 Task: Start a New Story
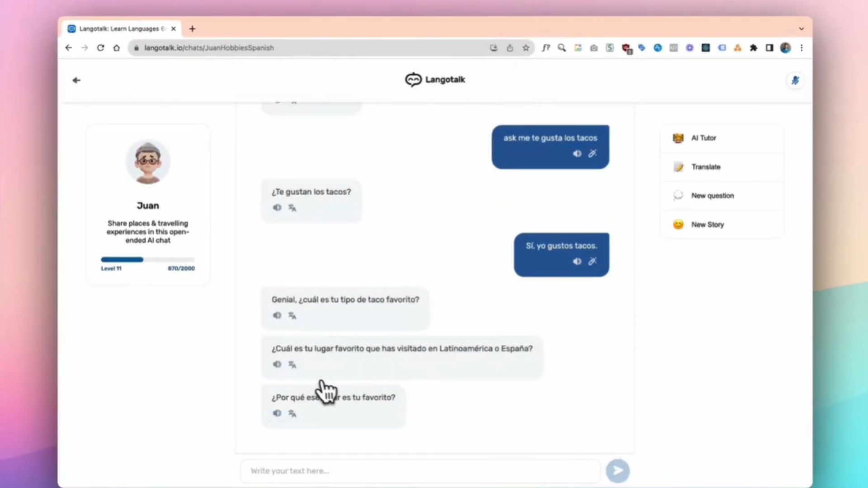[x=708, y=225]
